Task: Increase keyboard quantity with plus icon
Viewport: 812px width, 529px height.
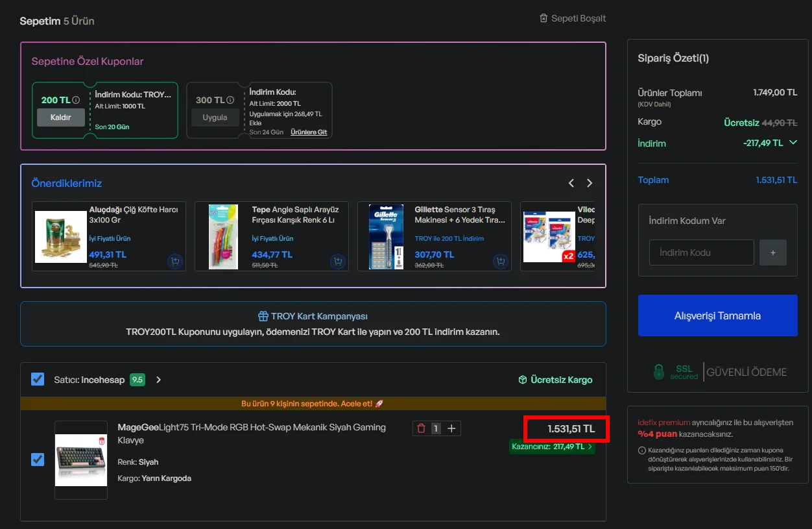Action: click(x=452, y=428)
